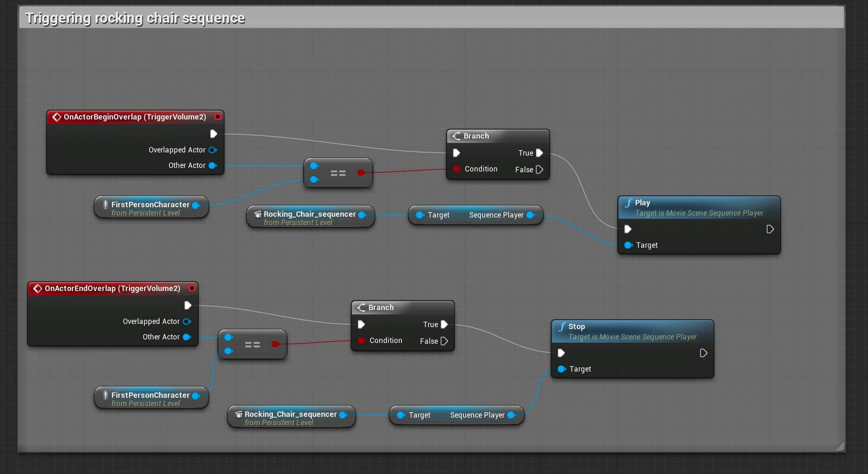Click the red delegate pin on OnActorBeginOverlap

217,117
